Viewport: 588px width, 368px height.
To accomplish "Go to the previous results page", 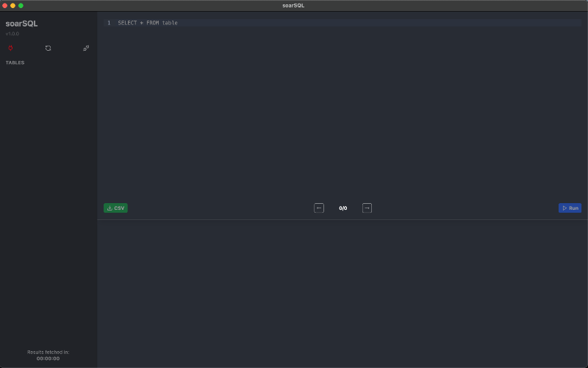I will (319, 208).
